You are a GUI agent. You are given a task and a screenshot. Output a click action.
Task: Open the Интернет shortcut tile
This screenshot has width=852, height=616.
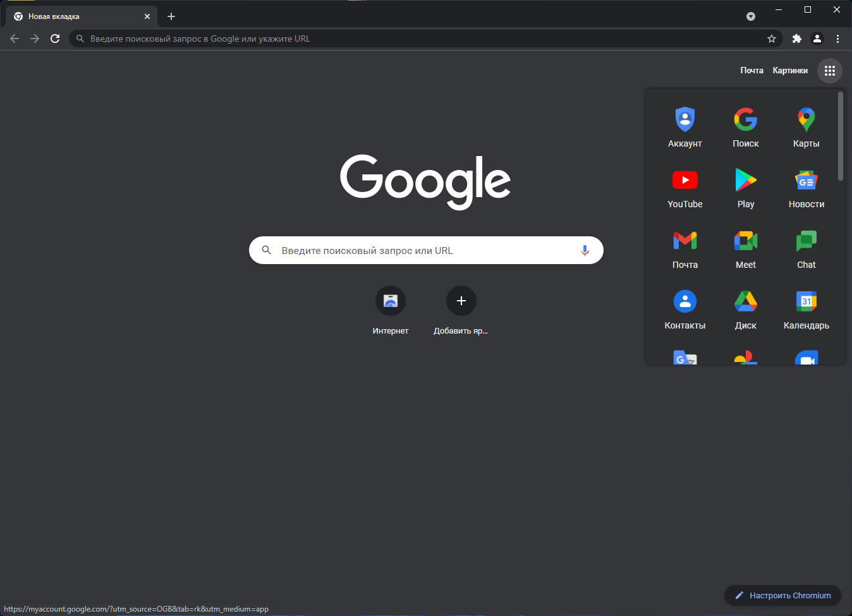391,310
